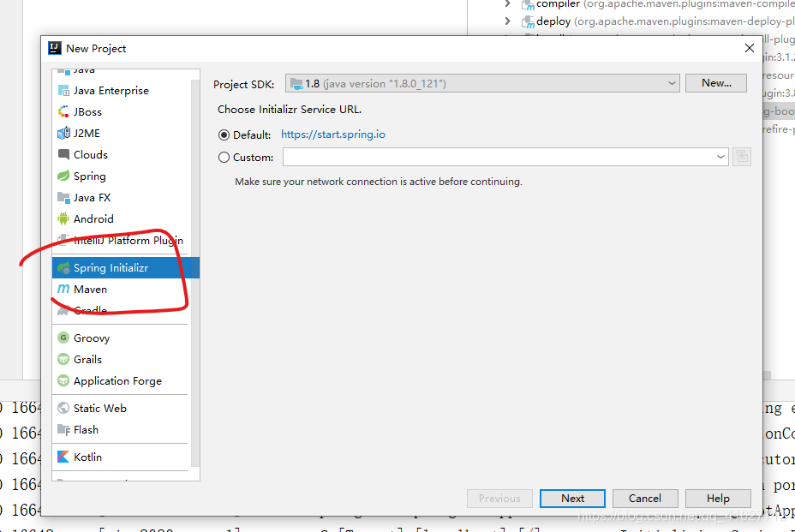Select Spring Initializr entry
This screenshot has width=795, height=532.
coord(126,268)
